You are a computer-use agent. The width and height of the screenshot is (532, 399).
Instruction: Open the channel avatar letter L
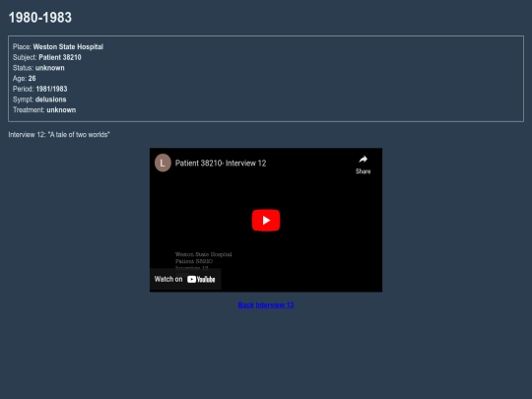163,163
